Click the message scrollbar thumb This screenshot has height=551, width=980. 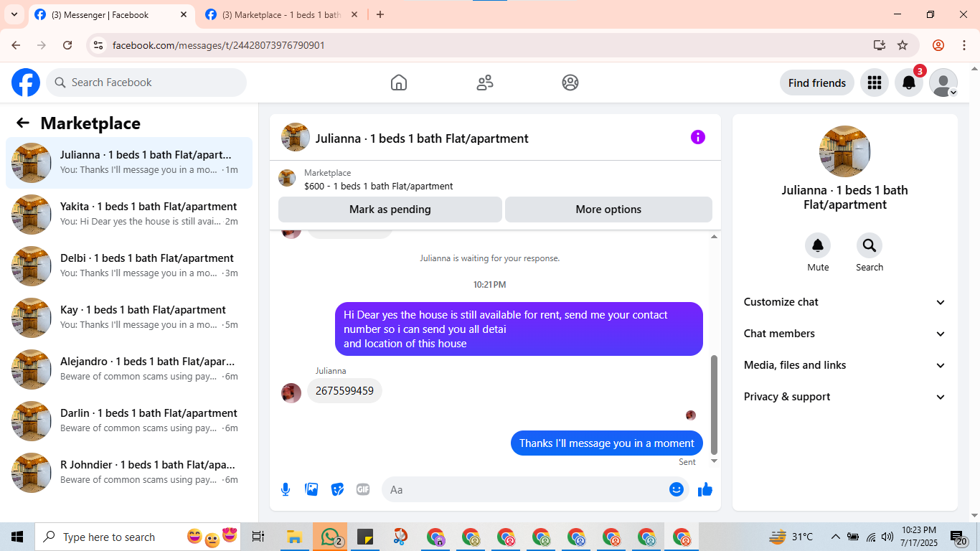pyautogui.click(x=714, y=405)
